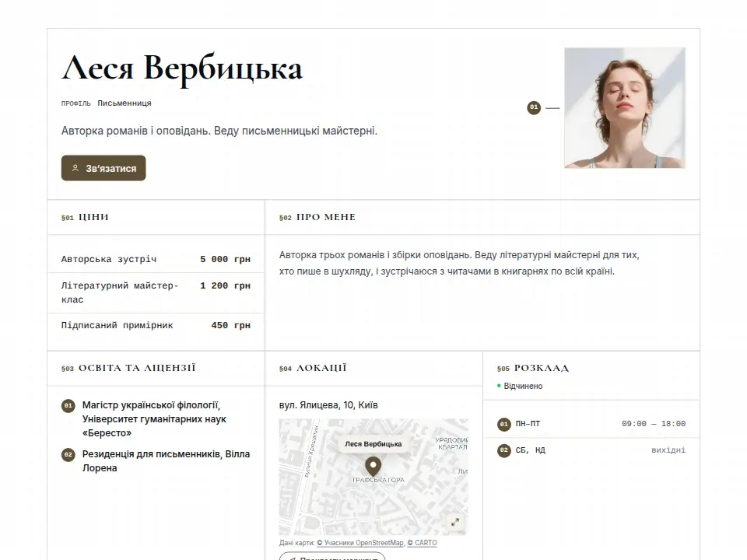This screenshot has height=560, width=747.
Task: Click the 5 000 грн price value
Action: click(225, 259)
